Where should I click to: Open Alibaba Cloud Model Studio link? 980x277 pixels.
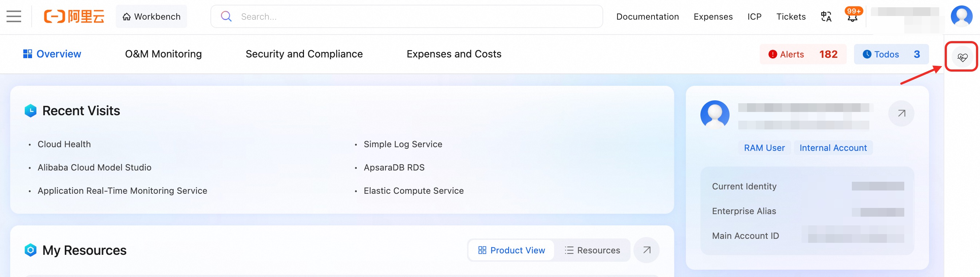tap(94, 167)
